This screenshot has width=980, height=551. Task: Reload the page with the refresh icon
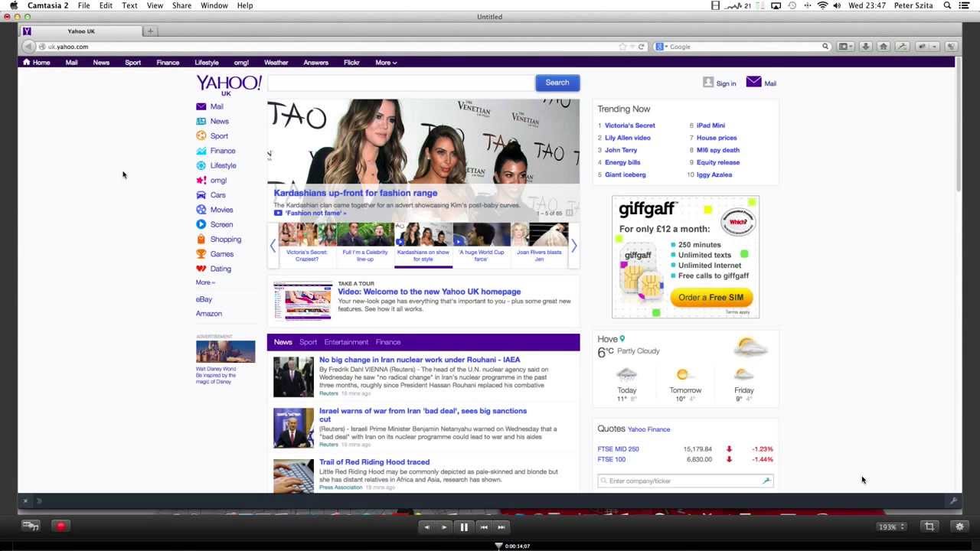(x=642, y=47)
